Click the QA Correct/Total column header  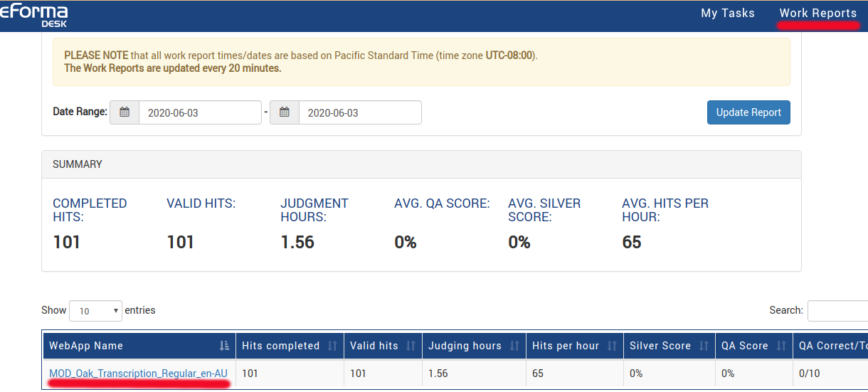click(x=832, y=346)
